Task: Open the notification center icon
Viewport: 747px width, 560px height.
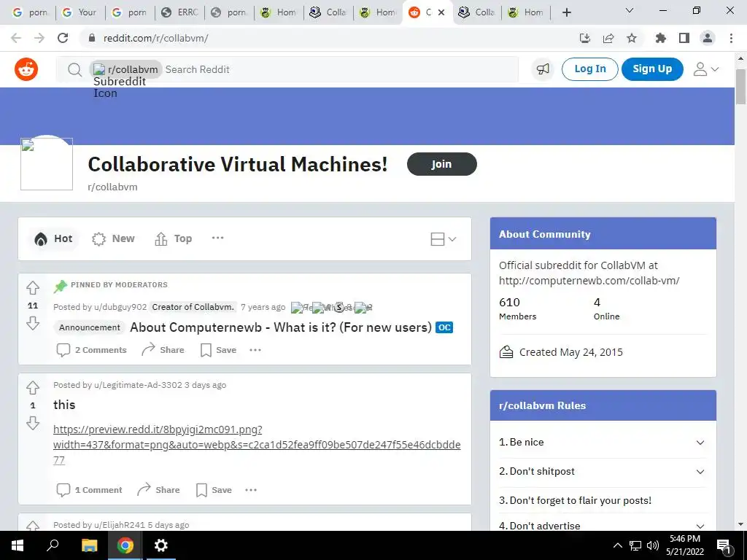Action: 724,546
